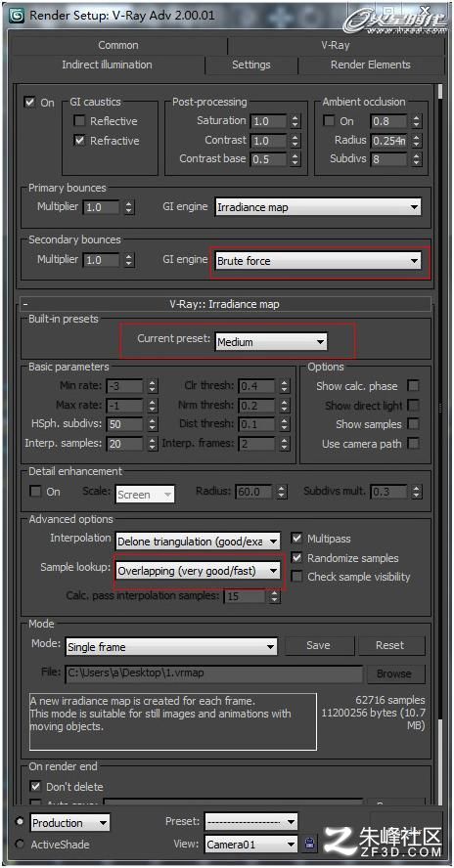
Task: Open the Render Elements tab
Action: coord(370,65)
